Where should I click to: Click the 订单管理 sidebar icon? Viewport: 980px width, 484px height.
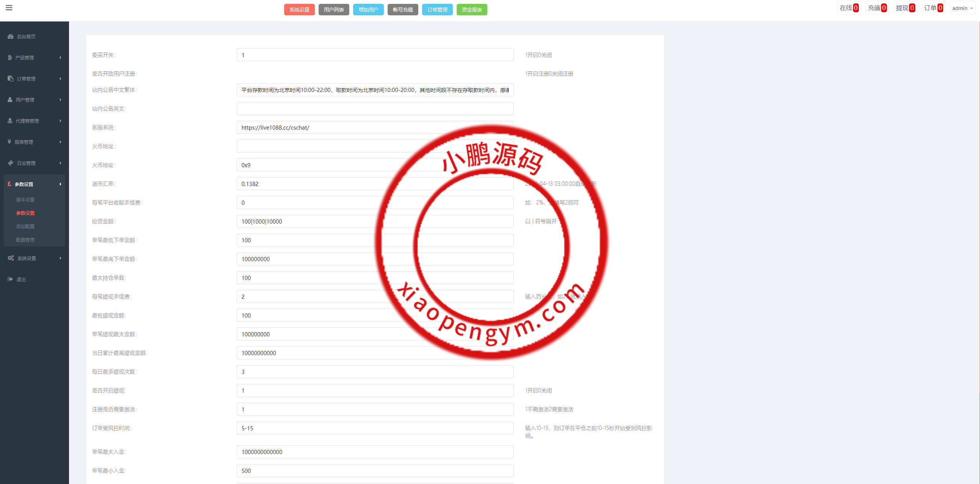pyautogui.click(x=10, y=79)
